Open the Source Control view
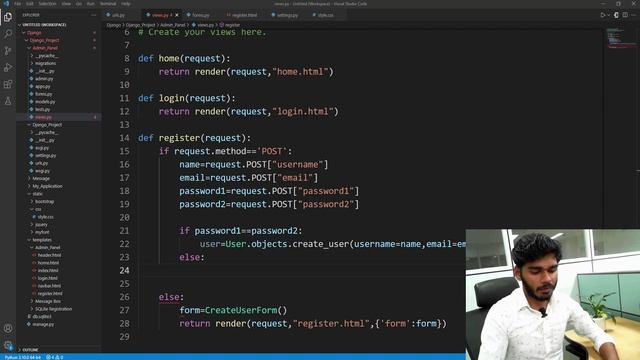 pyautogui.click(x=8, y=51)
